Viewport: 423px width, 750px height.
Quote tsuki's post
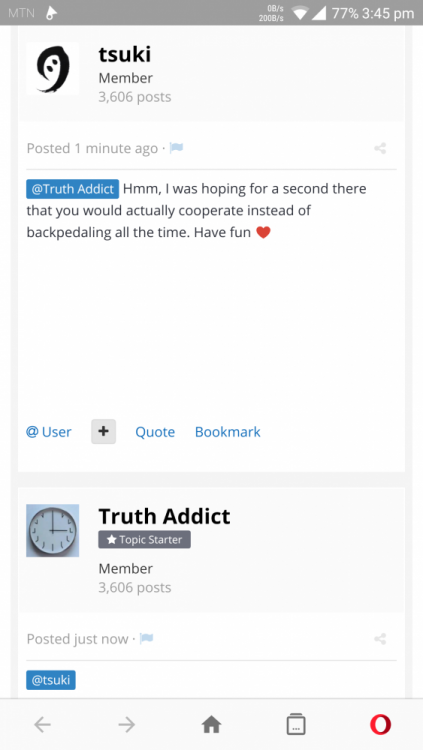[155, 432]
